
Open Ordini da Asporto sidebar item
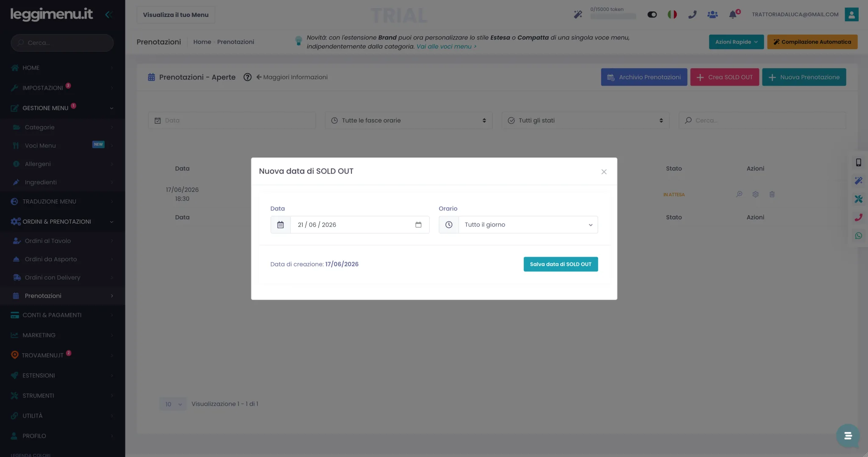62,259
